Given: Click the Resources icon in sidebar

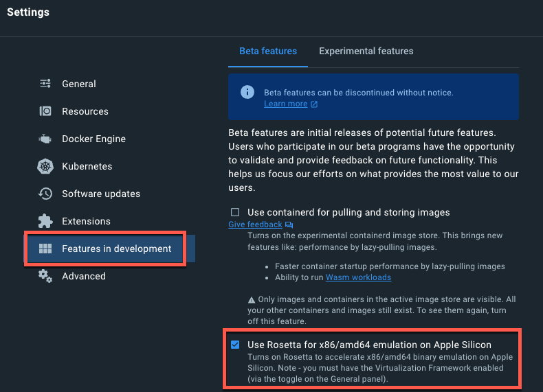Looking at the screenshot, I should 45,111.
